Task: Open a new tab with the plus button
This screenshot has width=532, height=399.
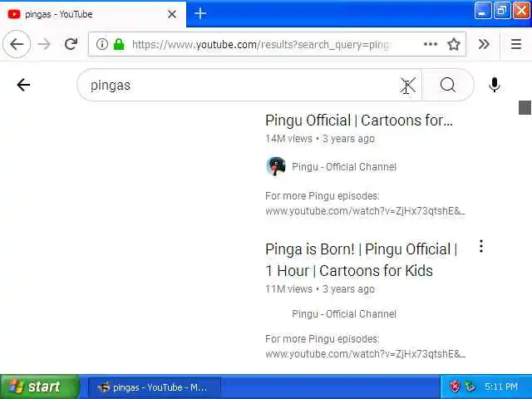Action: (200, 13)
